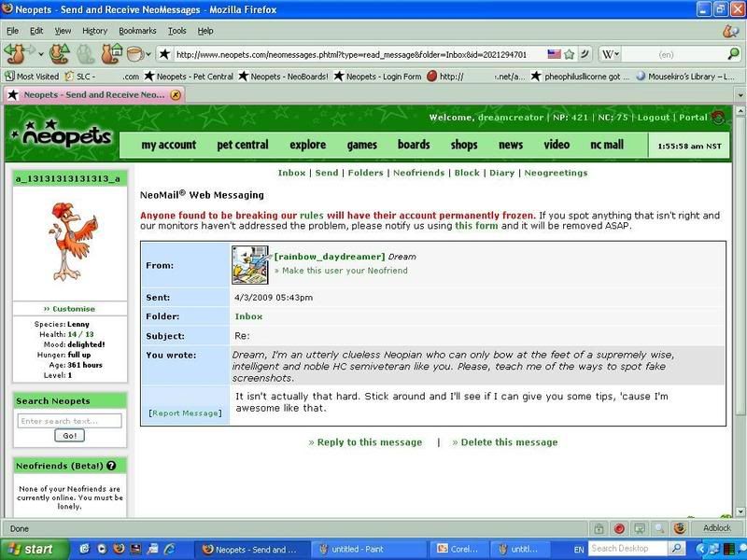The height and width of the screenshot is (560, 747).
Task: Click the Search Neopets text field
Action: [x=69, y=421]
